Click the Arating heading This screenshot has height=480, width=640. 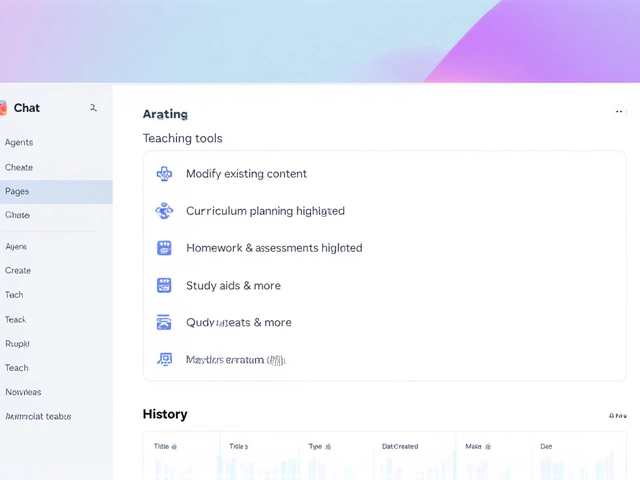165,114
